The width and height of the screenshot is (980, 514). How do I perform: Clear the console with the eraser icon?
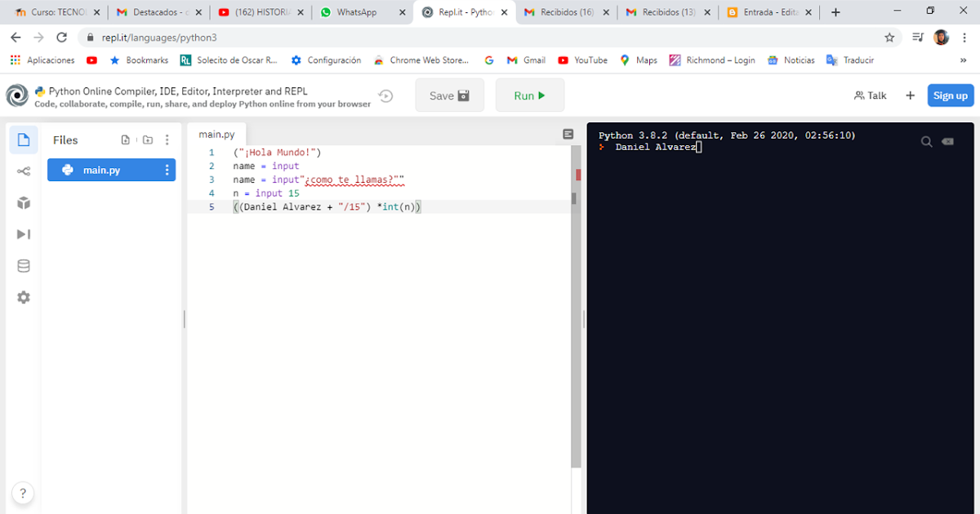(x=948, y=141)
